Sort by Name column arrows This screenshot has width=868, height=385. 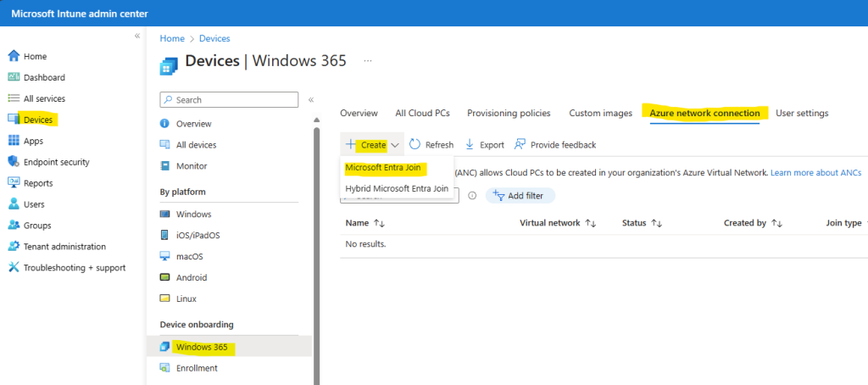pos(379,223)
